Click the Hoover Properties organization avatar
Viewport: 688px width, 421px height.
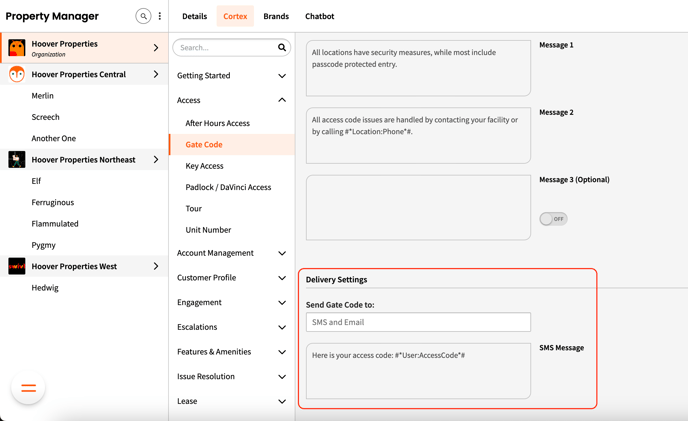[x=17, y=48]
